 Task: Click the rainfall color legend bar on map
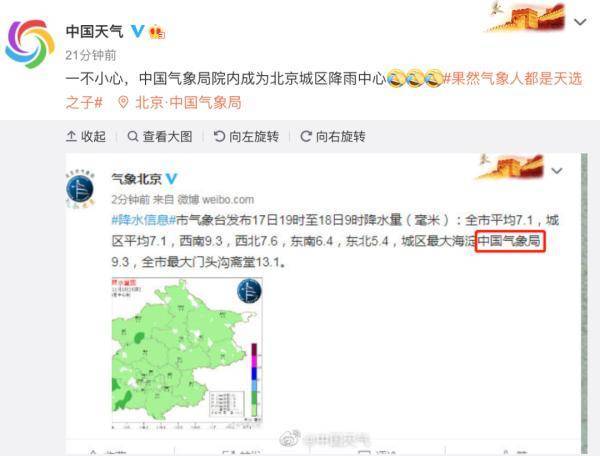(x=254, y=380)
